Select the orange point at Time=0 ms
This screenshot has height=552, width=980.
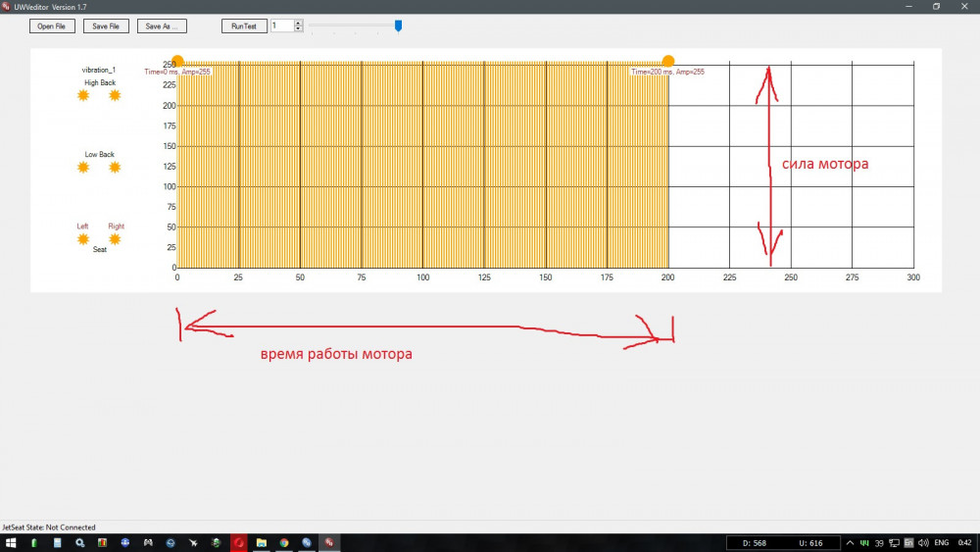(177, 61)
